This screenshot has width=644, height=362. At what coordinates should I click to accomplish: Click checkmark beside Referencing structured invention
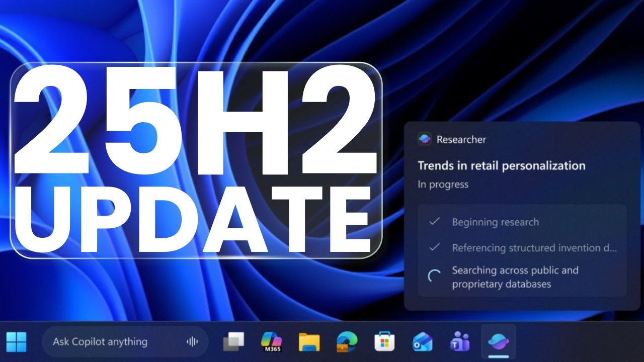pyautogui.click(x=434, y=247)
